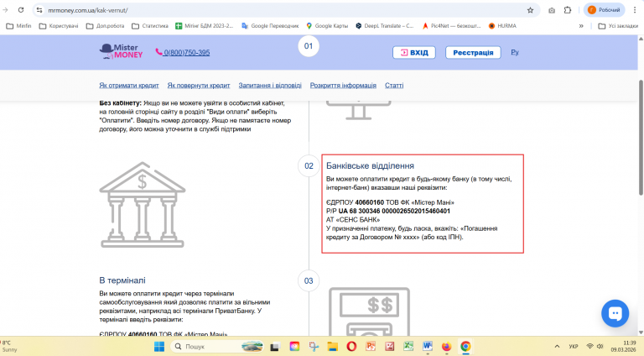Open the live chat bubble button
Image resolution: width=644 pixels, height=356 pixels.
615,313
